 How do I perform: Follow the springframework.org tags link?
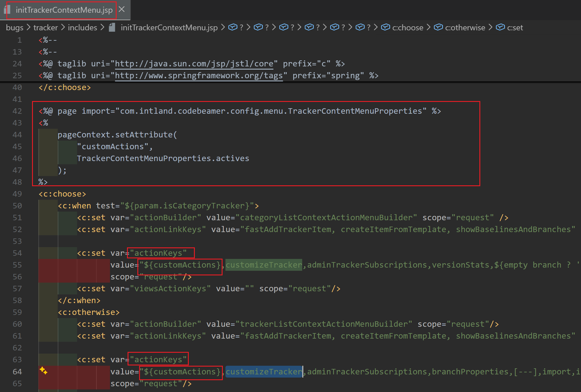[x=199, y=76]
